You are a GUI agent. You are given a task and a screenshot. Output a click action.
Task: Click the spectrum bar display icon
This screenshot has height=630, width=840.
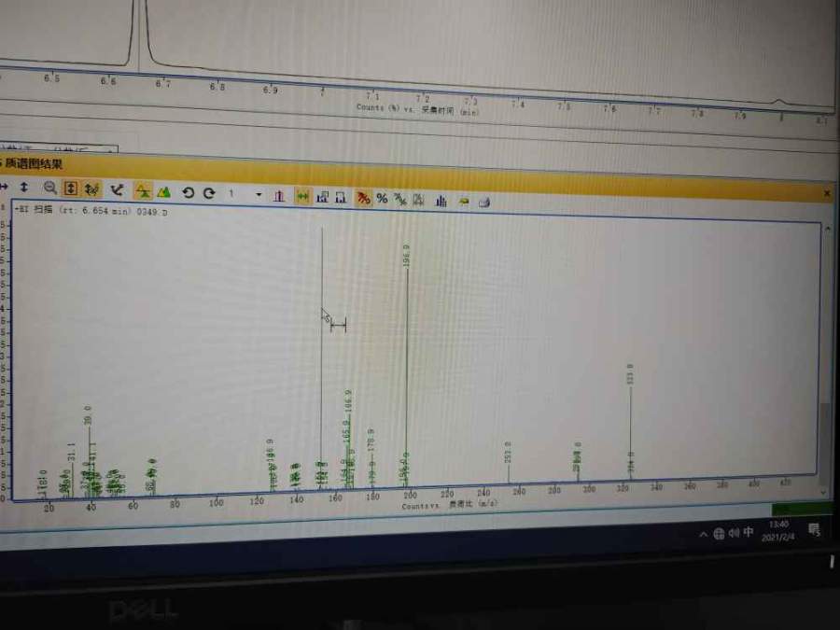[x=279, y=196]
